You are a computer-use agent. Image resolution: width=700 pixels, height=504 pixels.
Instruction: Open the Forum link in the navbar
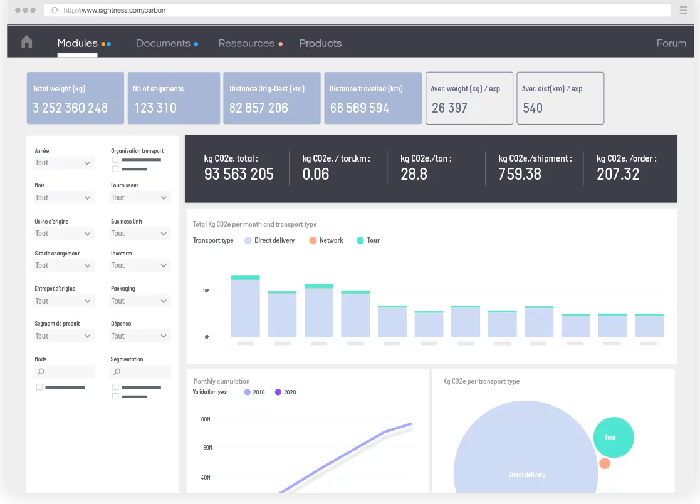click(x=671, y=43)
